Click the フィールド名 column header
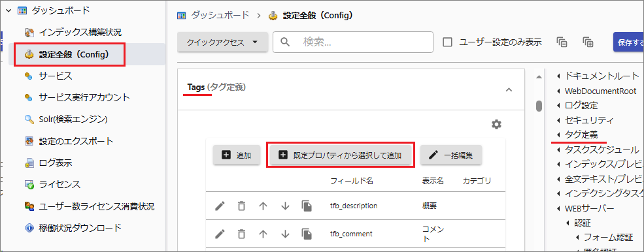 pyautogui.click(x=352, y=181)
